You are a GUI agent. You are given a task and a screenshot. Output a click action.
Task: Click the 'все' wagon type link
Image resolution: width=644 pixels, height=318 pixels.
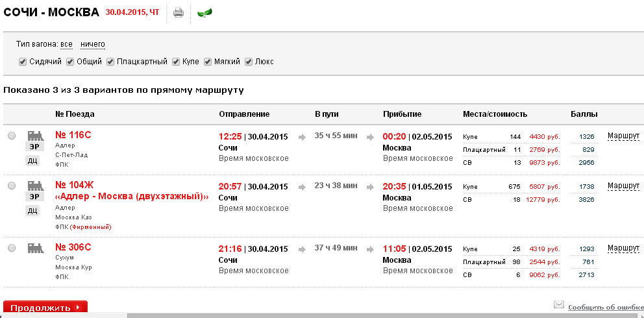tap(66, 44)
